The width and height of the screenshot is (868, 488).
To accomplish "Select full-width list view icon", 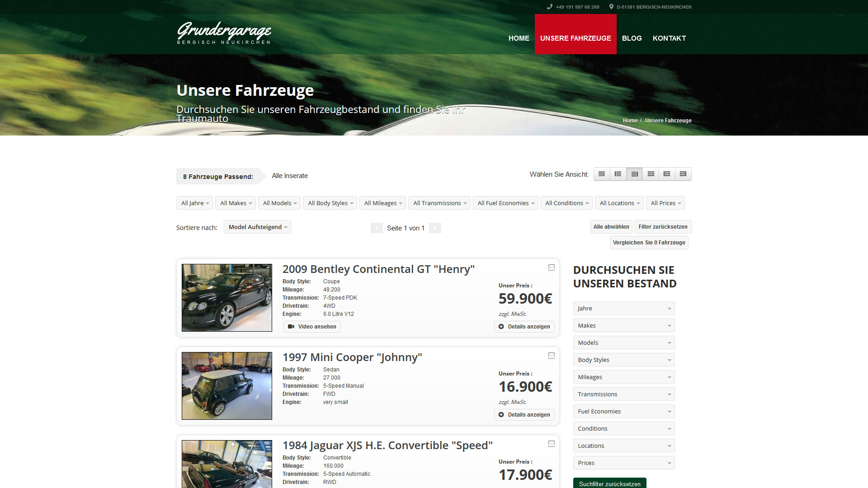I will [602, 174].
